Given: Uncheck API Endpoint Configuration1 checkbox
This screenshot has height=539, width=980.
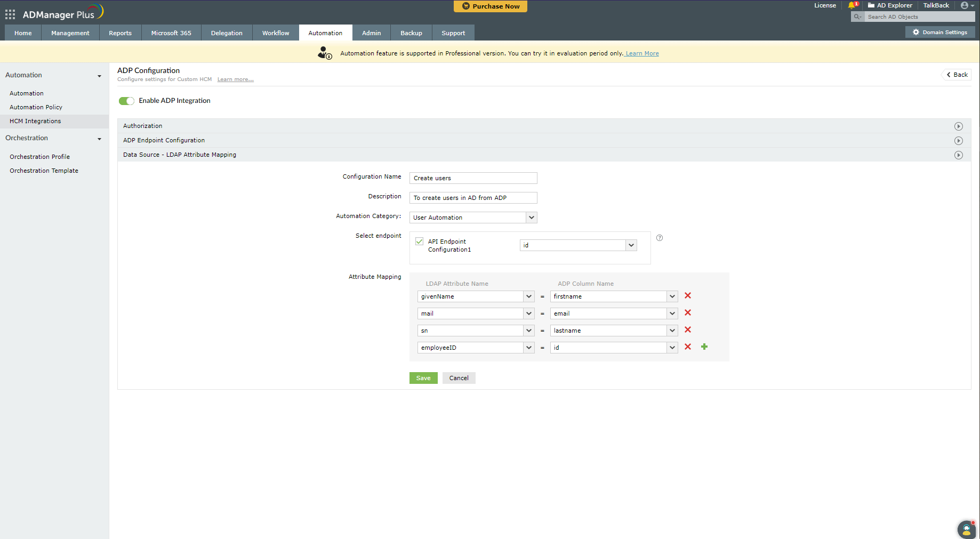Looking at the screenshot, I should point(420,242).
